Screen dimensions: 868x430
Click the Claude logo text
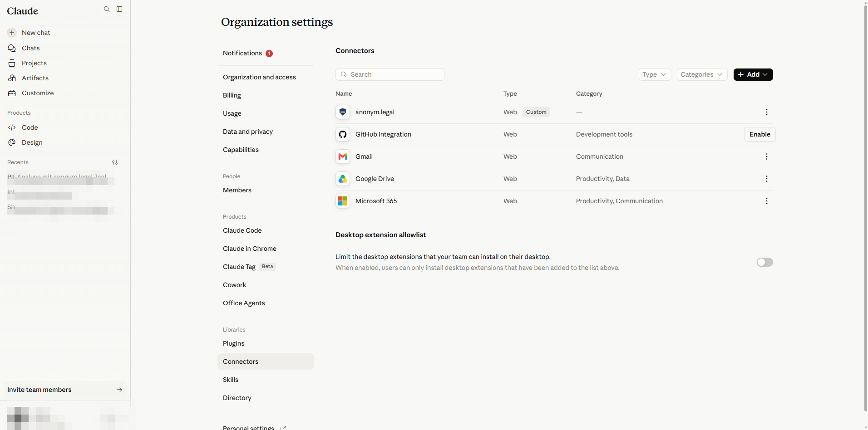23,11
